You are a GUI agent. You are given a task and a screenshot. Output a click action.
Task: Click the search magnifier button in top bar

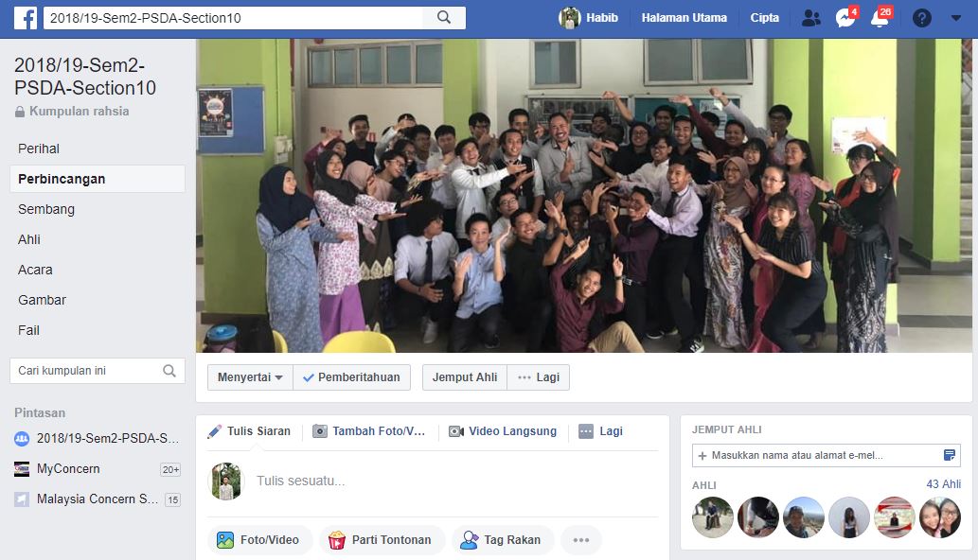[x=444, y=18]
